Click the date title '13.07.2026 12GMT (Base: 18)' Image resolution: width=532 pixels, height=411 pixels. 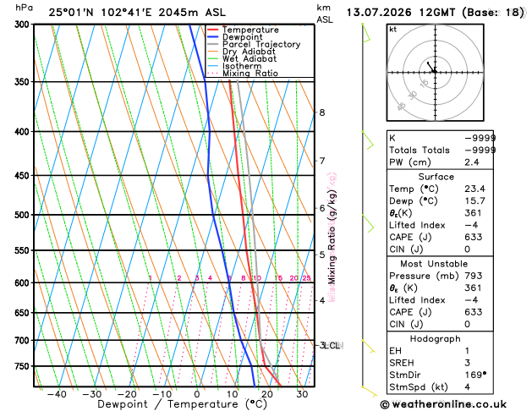(x=436, y=13)
